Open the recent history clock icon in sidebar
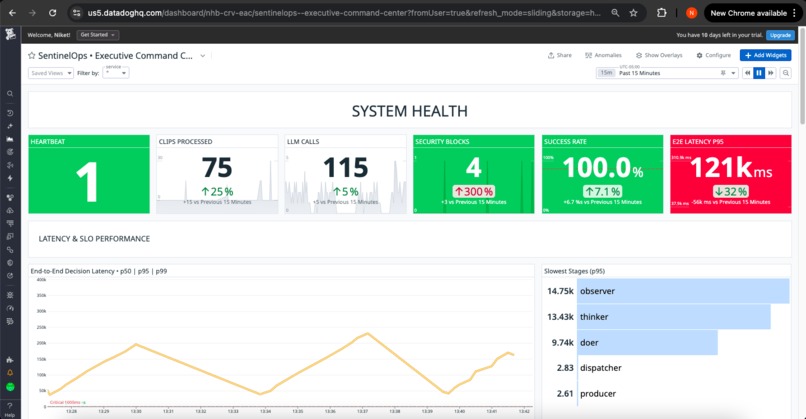The width and height of the screenshot is (806, 419). [10, 113]
